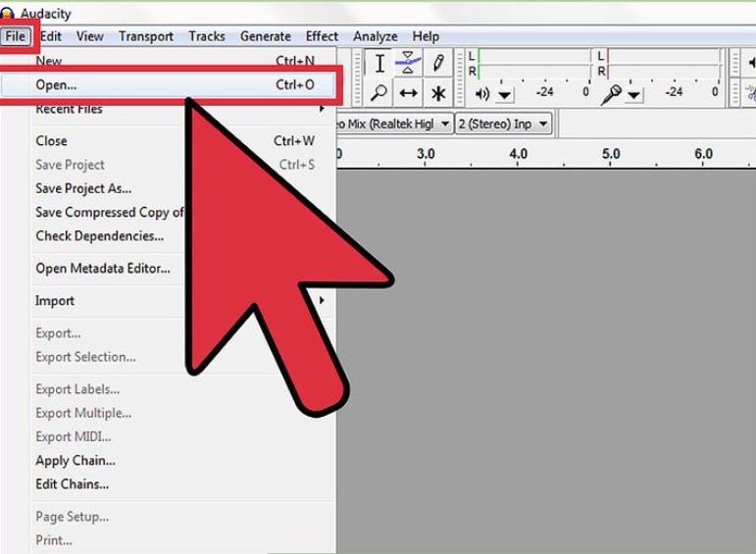Open the Stereo Mix Realtek device dropdown
This screenshot has width=756, height=554.
pos(394,124)
